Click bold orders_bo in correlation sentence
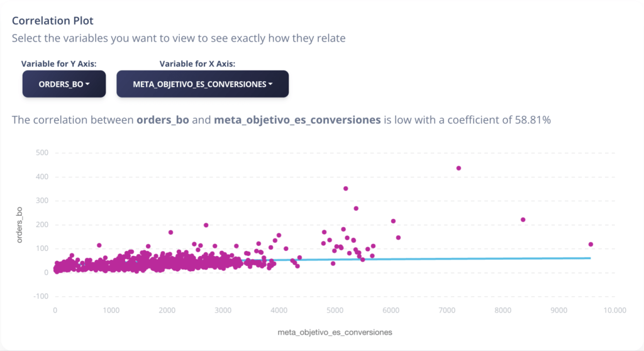Viewport: 644px width, 351px height. pyautogui.click(x=163, y=120)
